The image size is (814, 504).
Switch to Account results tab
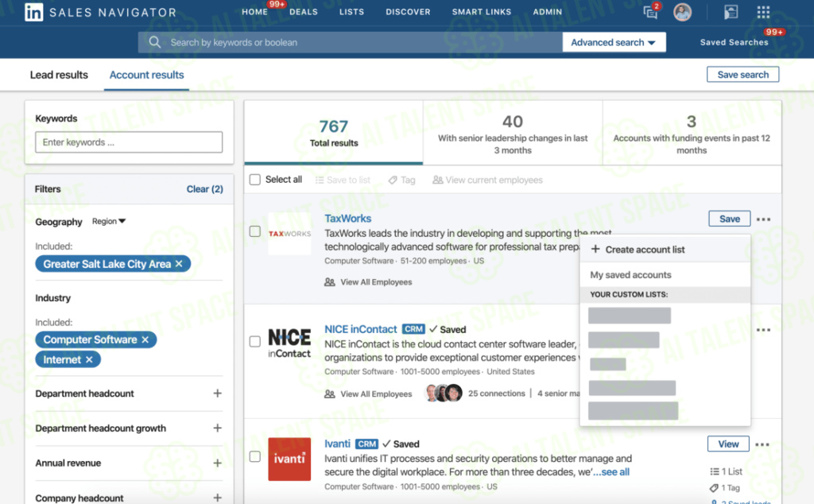click(x=146, y=75)
